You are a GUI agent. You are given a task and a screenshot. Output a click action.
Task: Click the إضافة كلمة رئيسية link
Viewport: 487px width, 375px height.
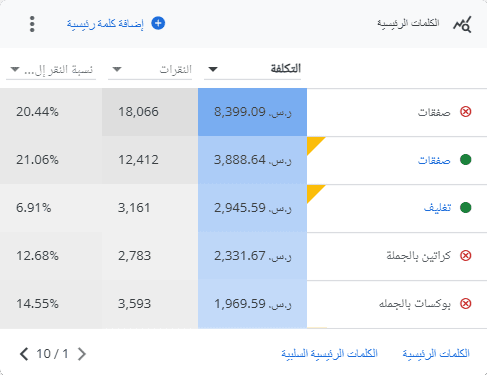[105, 24]
